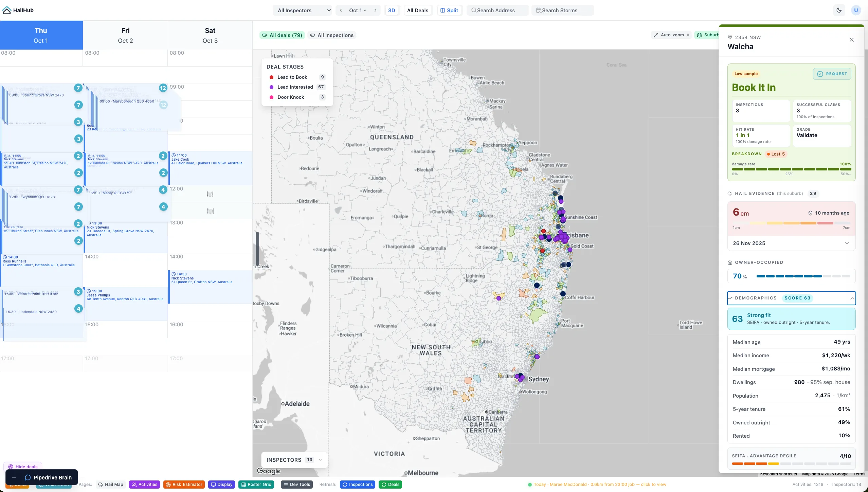
Task: Toggle All inspections filter
Action: click(x=332, y=35)
